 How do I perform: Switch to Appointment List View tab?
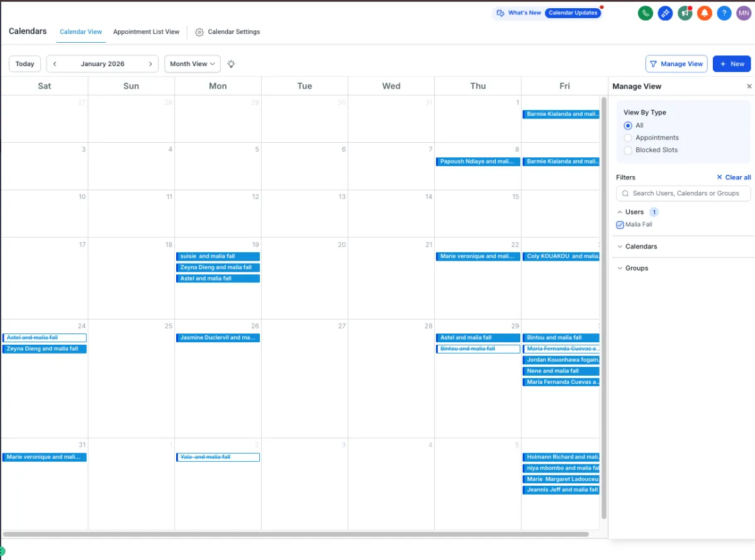click(146, 32)
